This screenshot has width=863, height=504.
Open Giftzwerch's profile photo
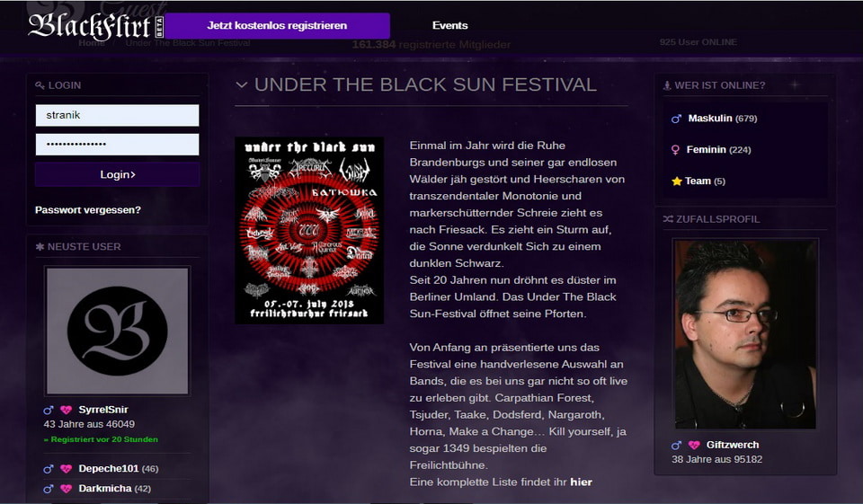[745, 334]
